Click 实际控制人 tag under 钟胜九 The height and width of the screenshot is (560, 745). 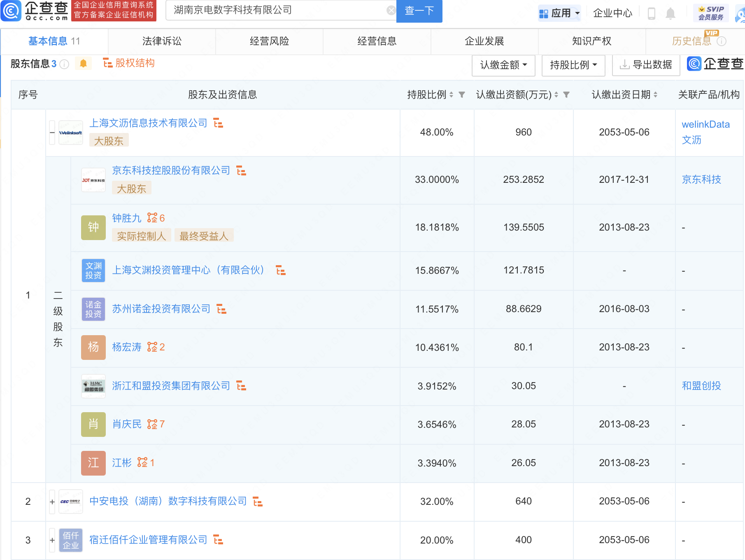click(142, 236)
